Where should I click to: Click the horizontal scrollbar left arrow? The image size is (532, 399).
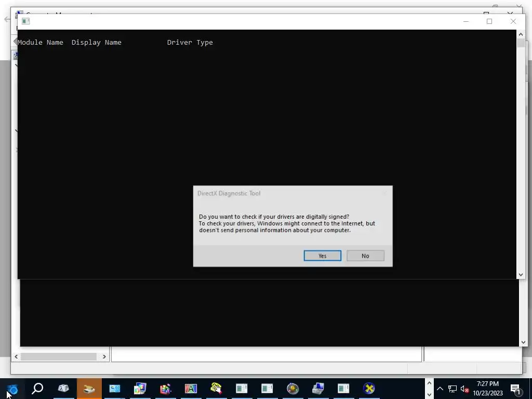tap(16, 356)
